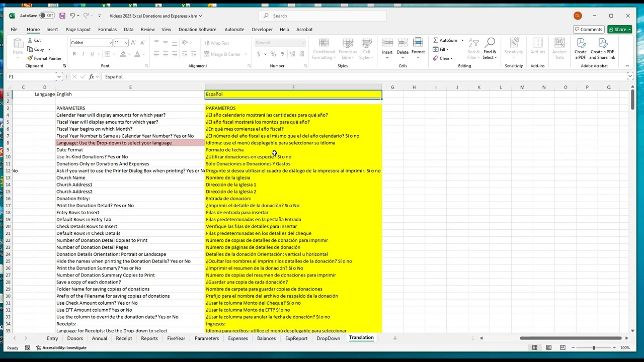Select the Parameters sheet tab

207,338
